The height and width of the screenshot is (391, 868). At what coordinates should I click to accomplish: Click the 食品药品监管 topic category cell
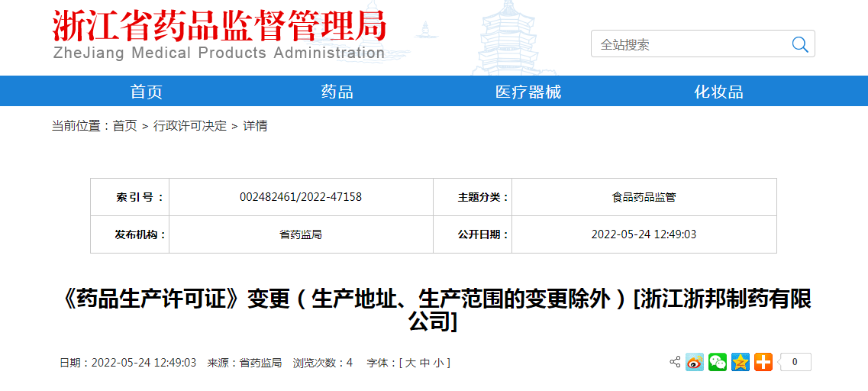(x=644, y=196)
